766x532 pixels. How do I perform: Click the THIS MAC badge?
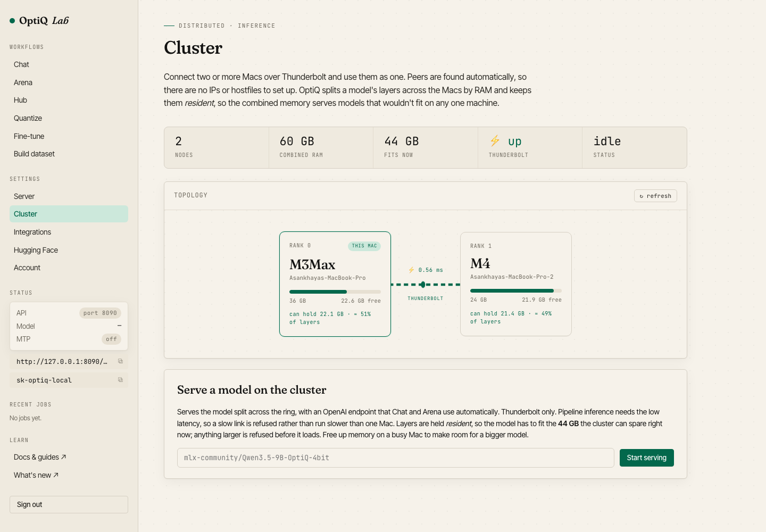(x=364, y=246)
